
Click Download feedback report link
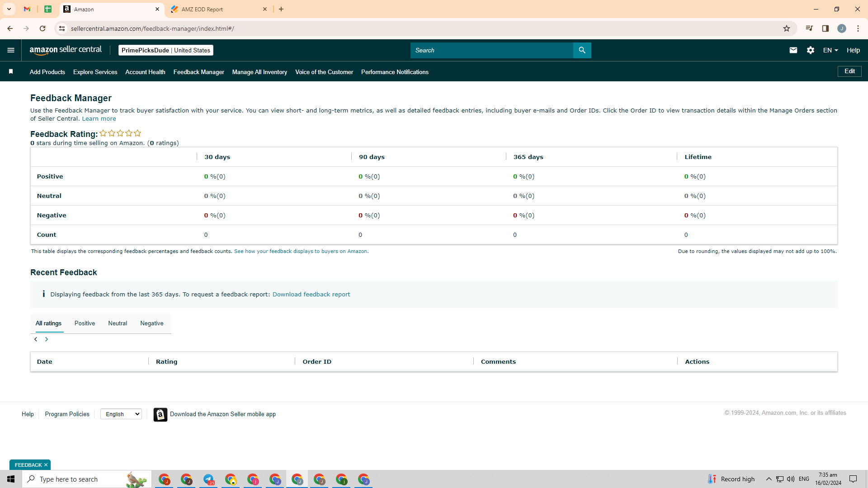311,295
